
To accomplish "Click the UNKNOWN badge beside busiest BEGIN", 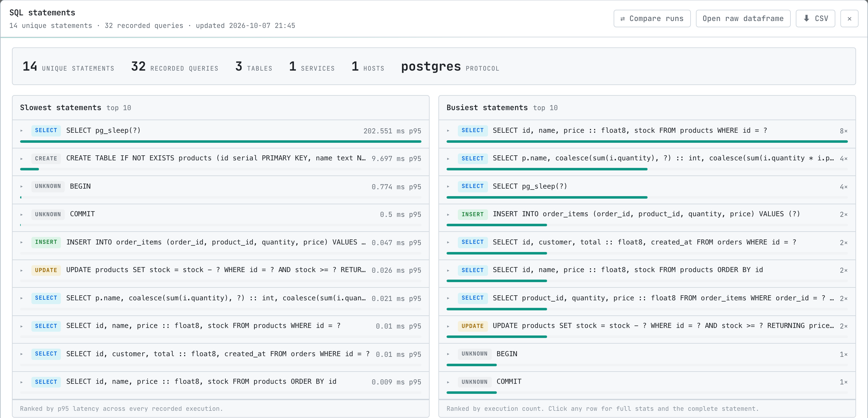I will click(475, 354).
